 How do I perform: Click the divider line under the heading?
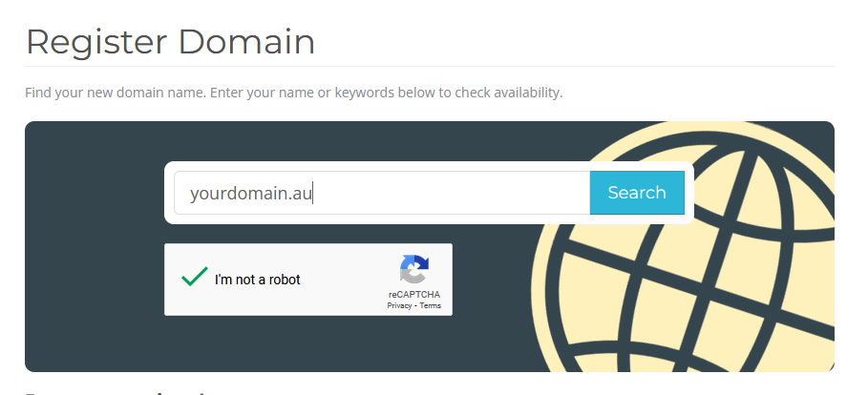tap(430, 67)
